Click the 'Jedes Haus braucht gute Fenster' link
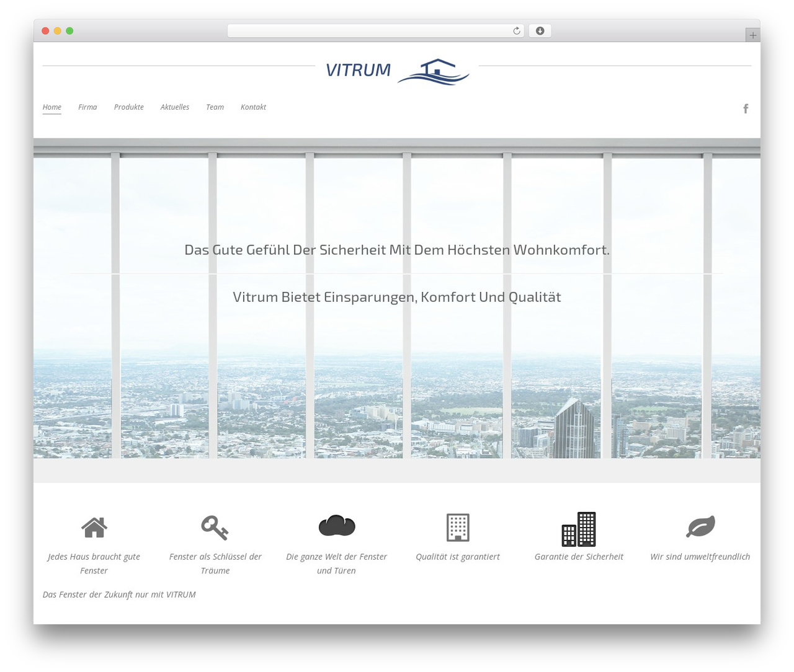794x672 pixels. [94, 564]
